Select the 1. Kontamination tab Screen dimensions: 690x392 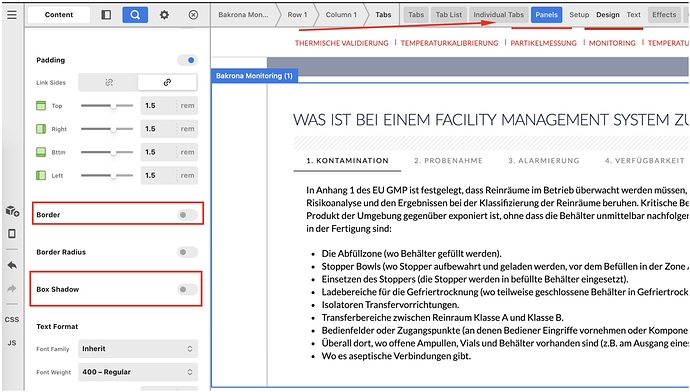click(347, 161)
